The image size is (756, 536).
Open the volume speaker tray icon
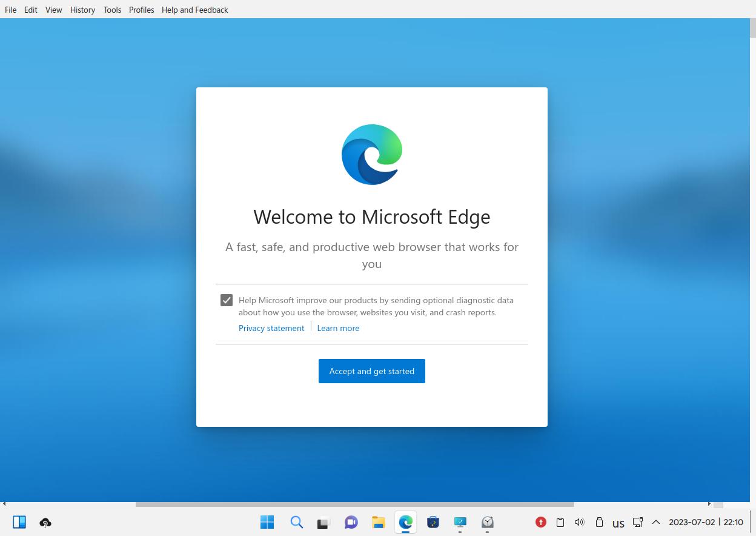coord(579,522)
